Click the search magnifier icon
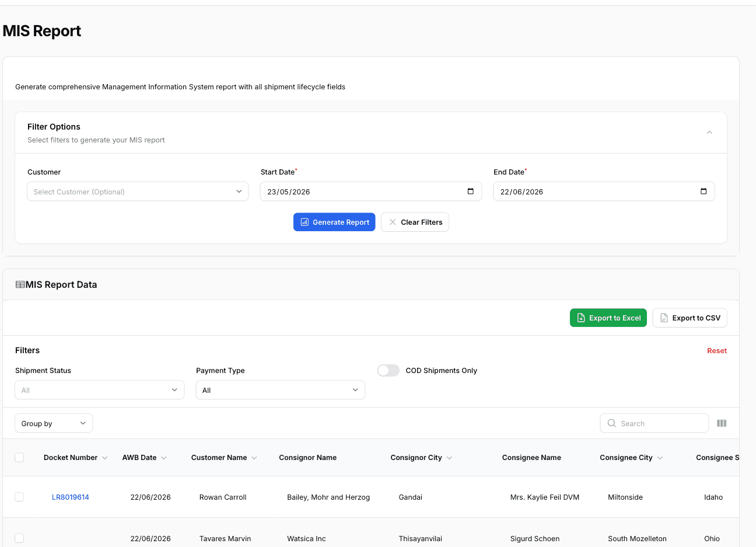The height and width of the screenshot is (547, 756). pos(611,423)
